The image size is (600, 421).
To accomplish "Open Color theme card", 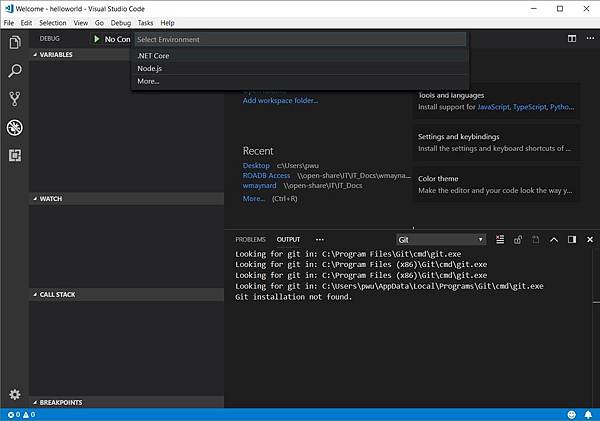I will pyautogui.click(x=496, y=184).
